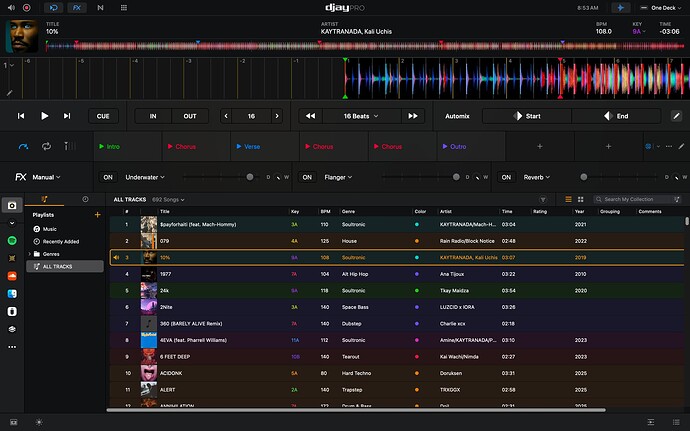Toggle ON for the Flanger effect
Viewport: 690px width, 431px height.
[307, 177]
